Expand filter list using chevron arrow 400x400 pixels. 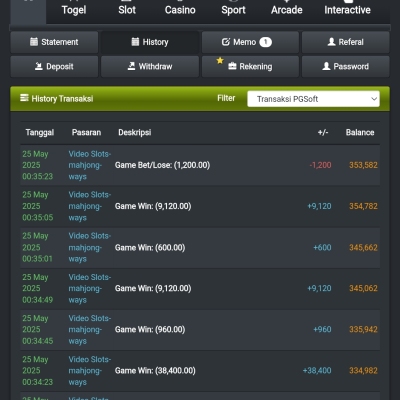point(374,99)
